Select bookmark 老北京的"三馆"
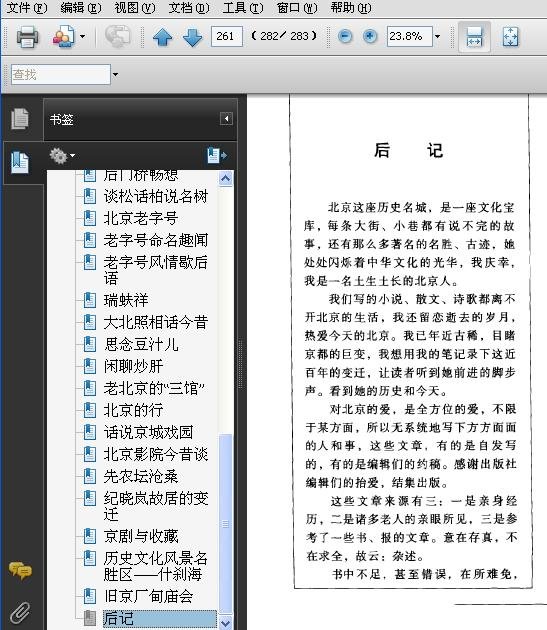 154,388
